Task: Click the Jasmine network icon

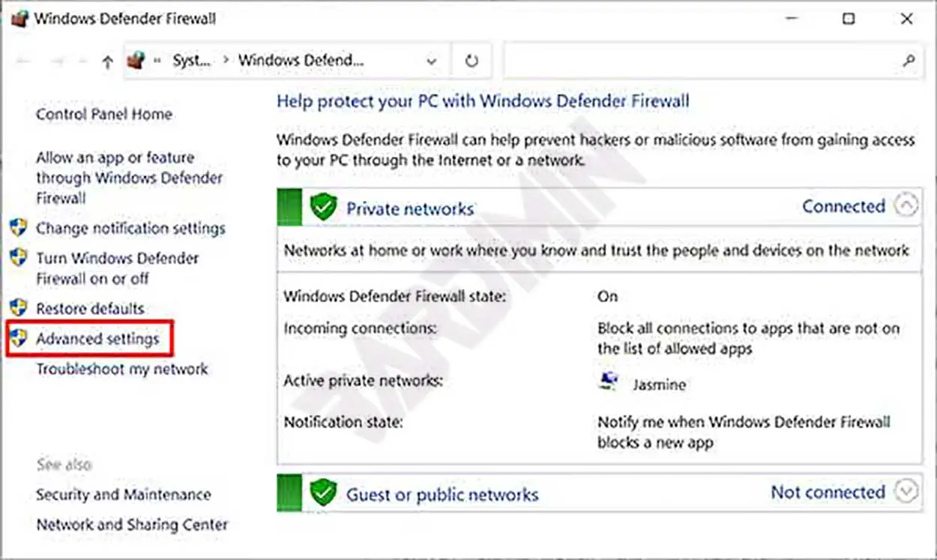Action: tap(608, 383)
